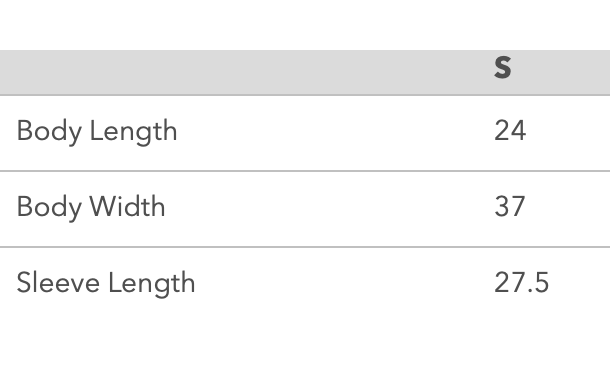The image size is (610, 386).
Task: Click the Sleeve Length value 27.5
Action: pyautogui.click(x=521, y=282)
